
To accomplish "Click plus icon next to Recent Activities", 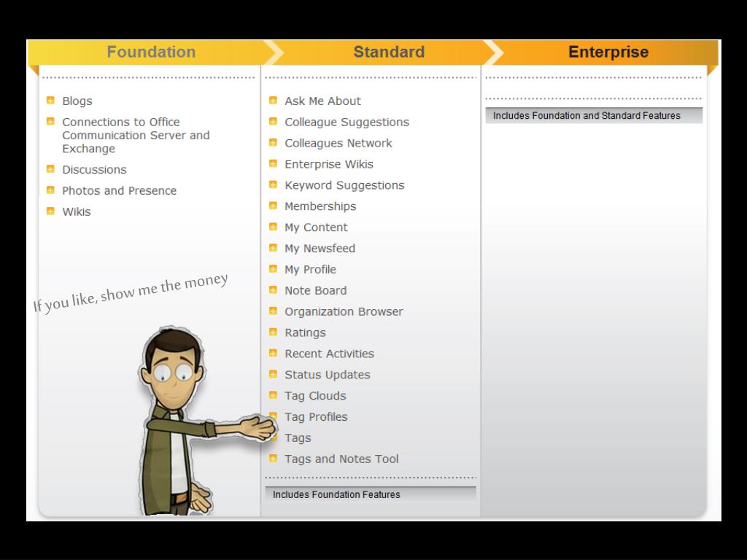I will click(273, 352).
